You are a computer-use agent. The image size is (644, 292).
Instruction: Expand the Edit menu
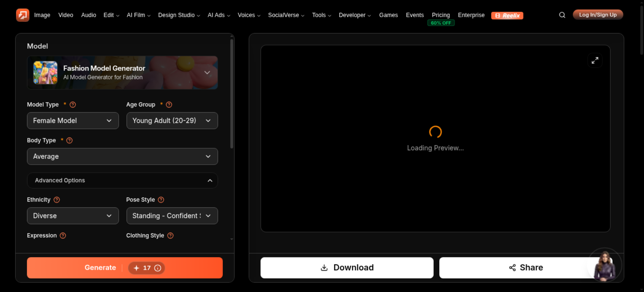111,15
